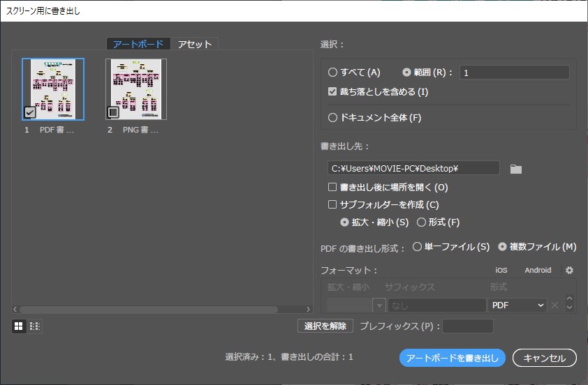The width and height of the screenshot is (588, 385).
Task: Select the すべて radio button
Action: tap(333, 72)
